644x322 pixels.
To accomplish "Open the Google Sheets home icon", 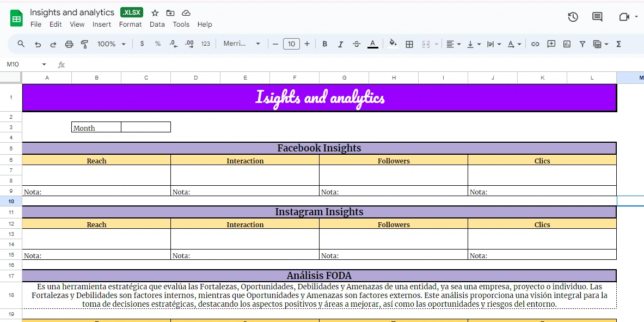I will click(x=16, y=19).
